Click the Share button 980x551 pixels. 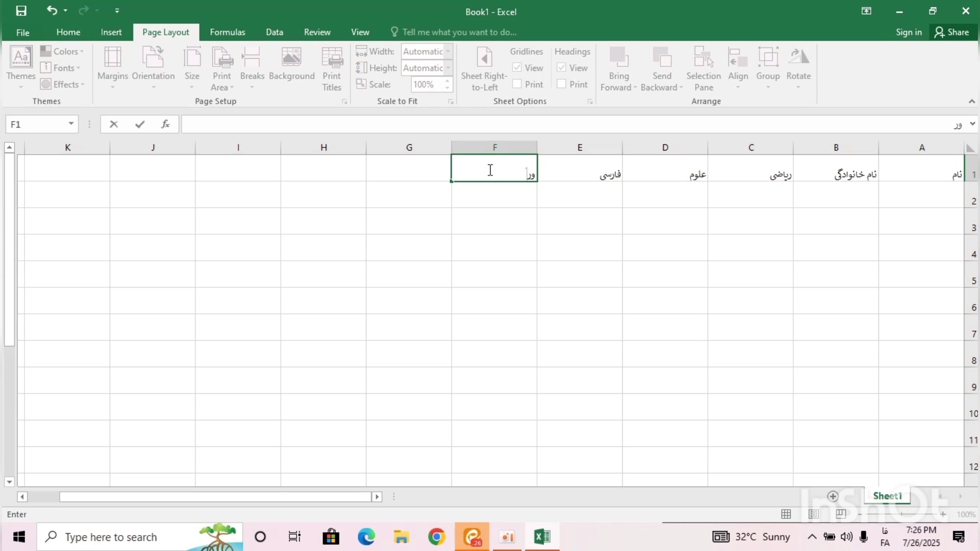coord(951,32)
